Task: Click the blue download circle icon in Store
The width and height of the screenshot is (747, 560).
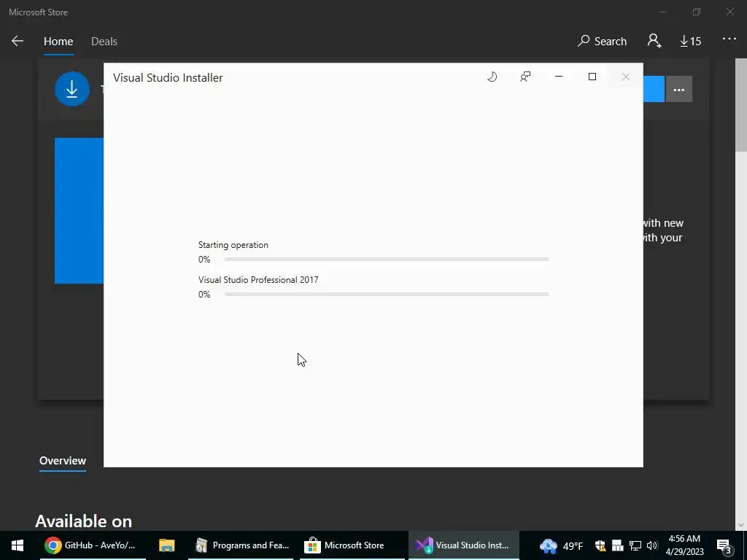Action: [x=72, y=89]
